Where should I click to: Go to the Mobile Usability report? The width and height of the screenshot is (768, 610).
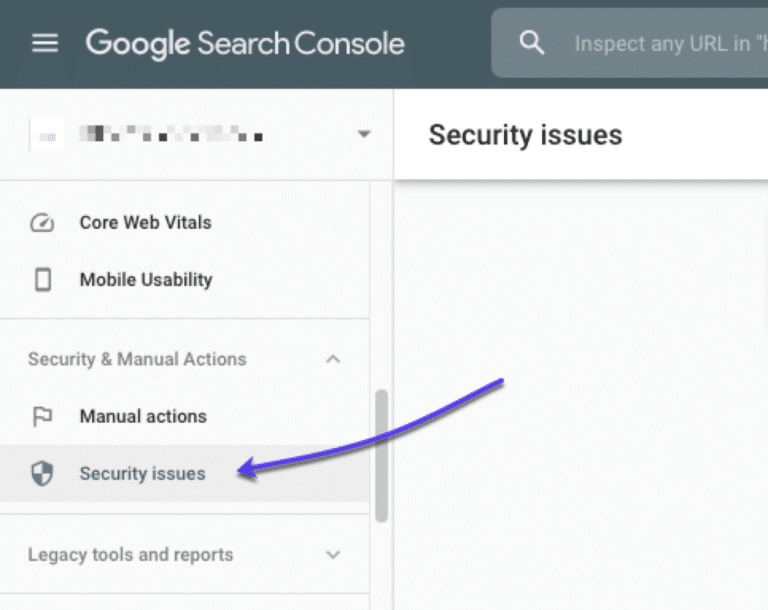pos(146,280)
